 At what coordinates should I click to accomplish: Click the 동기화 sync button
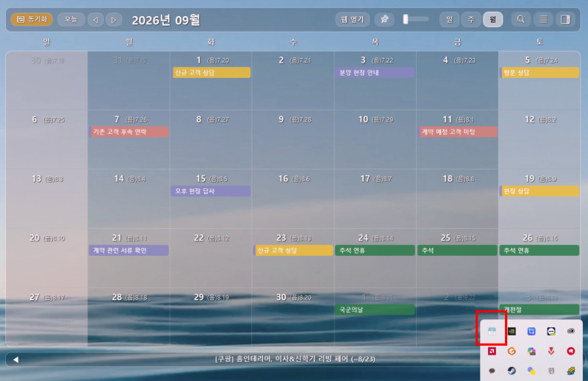[32, 19]
